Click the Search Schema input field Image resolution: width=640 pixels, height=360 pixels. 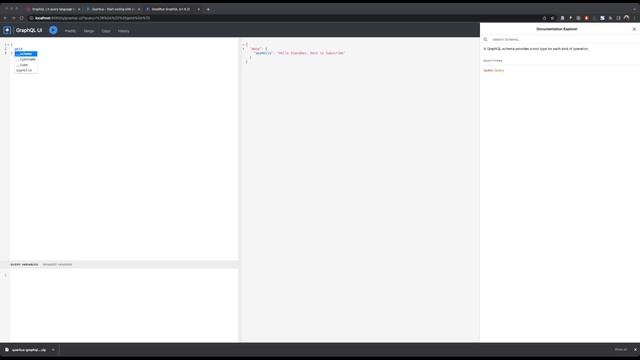point(563,40)
